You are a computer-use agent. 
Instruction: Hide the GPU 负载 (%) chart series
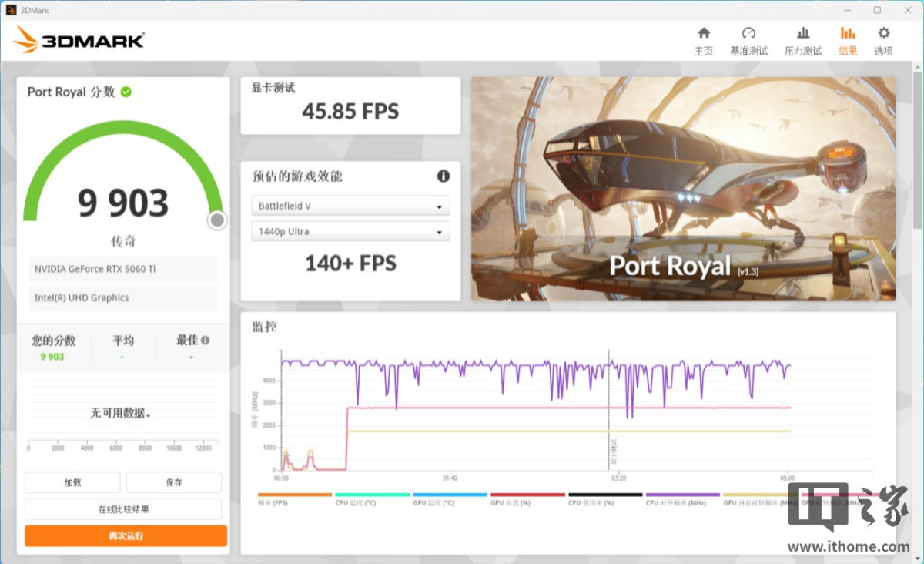click(x=527, y=499)
